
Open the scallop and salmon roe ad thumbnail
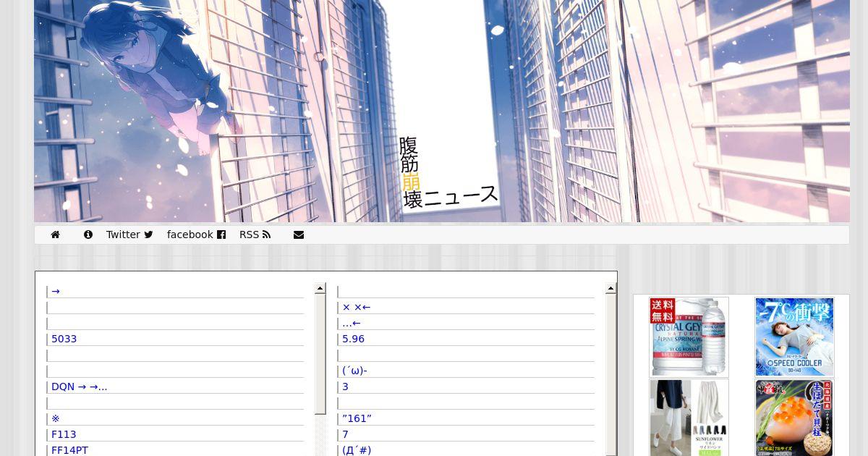pos(794,418)
